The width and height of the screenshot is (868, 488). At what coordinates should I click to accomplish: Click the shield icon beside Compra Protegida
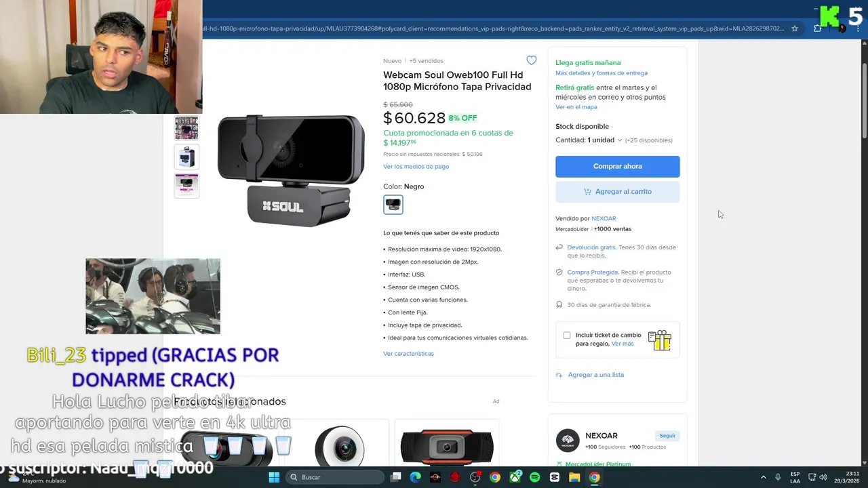[559, 272]
